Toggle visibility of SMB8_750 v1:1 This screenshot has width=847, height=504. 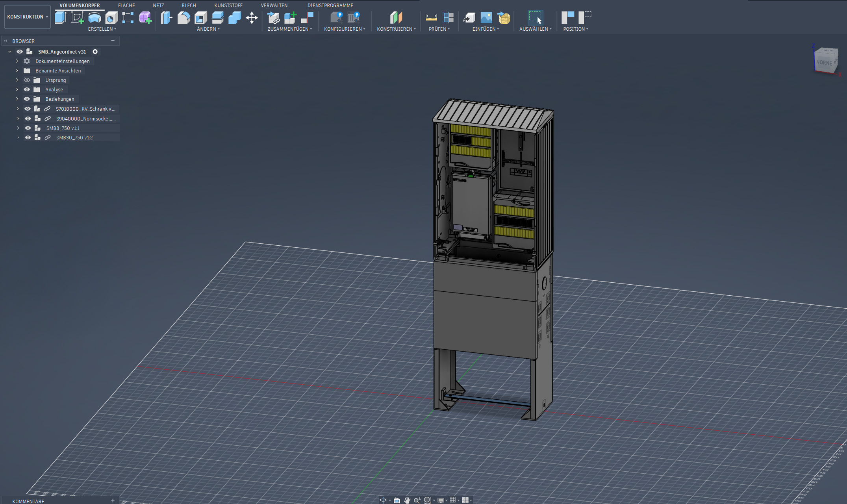click(x=28, y=128)
